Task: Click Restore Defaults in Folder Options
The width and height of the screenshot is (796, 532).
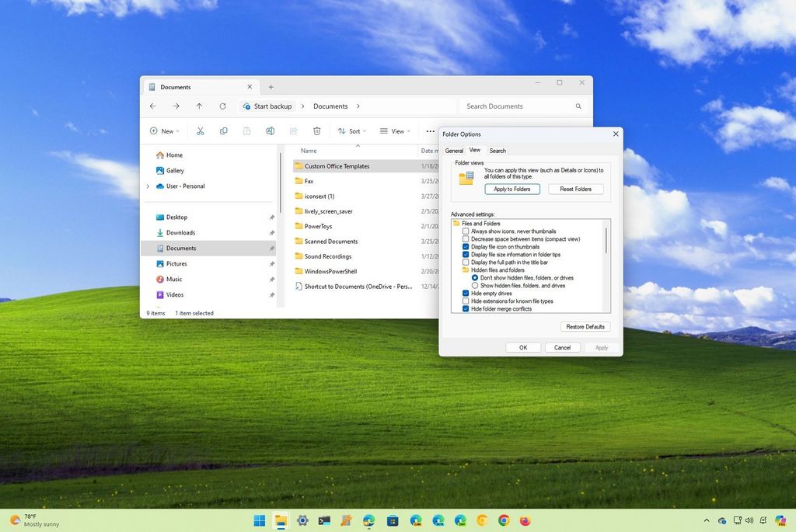Action: 585,326
